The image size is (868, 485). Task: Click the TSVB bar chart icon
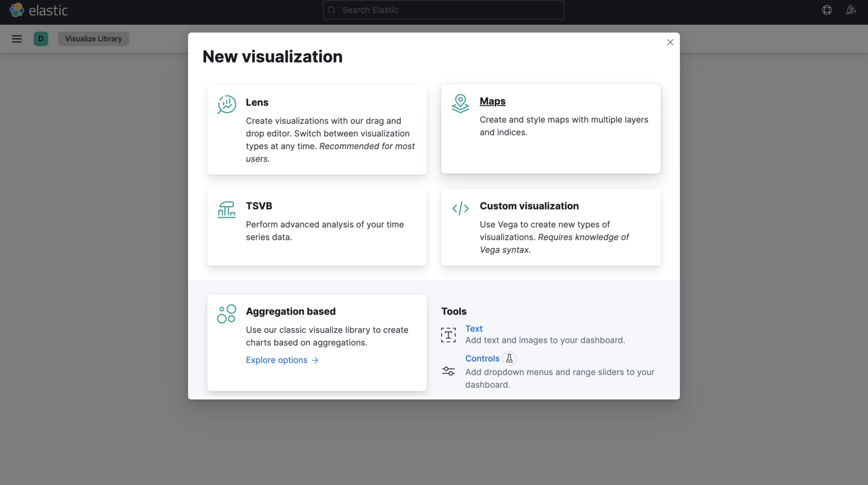tap(226, 209)
